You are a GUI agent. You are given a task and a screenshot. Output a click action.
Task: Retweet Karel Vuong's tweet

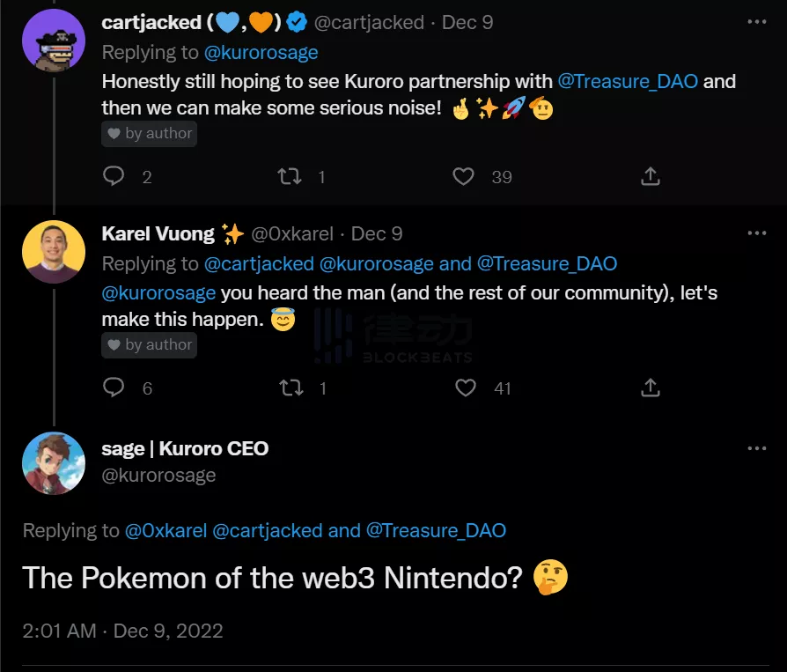tap(289, 388)
